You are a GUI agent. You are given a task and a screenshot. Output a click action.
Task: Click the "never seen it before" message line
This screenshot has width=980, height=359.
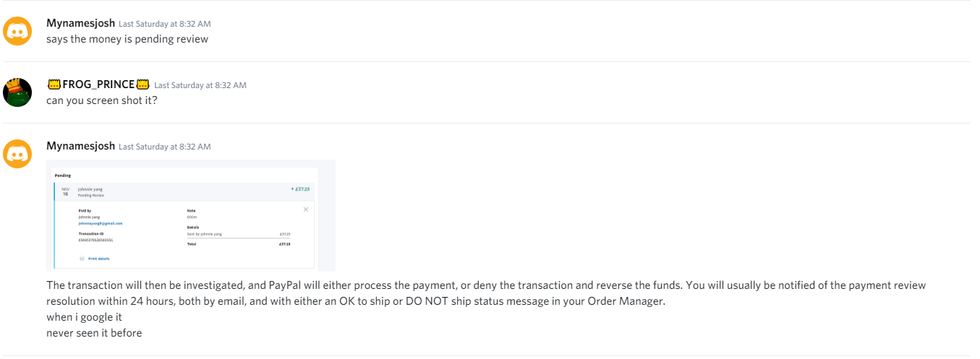(94, 333)
